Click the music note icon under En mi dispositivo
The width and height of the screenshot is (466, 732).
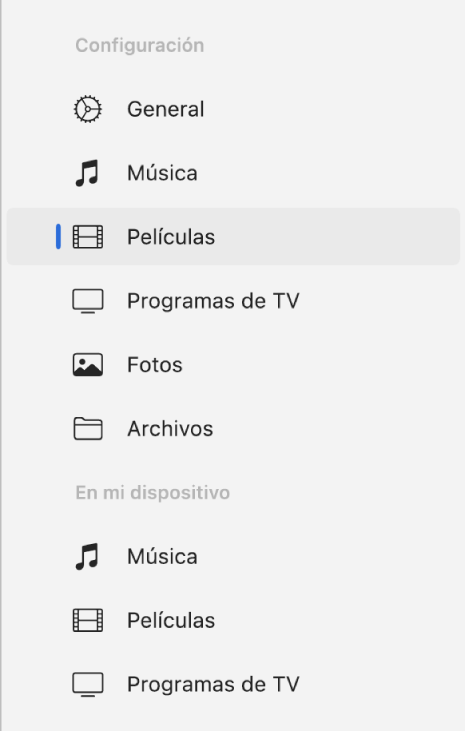(87, 556)
